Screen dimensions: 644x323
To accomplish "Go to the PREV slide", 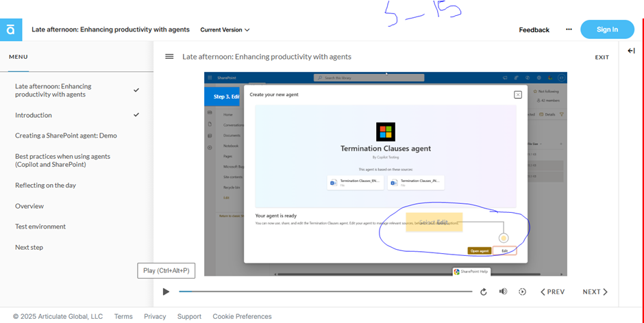I will pyautogui.click(x=552, y=292).
